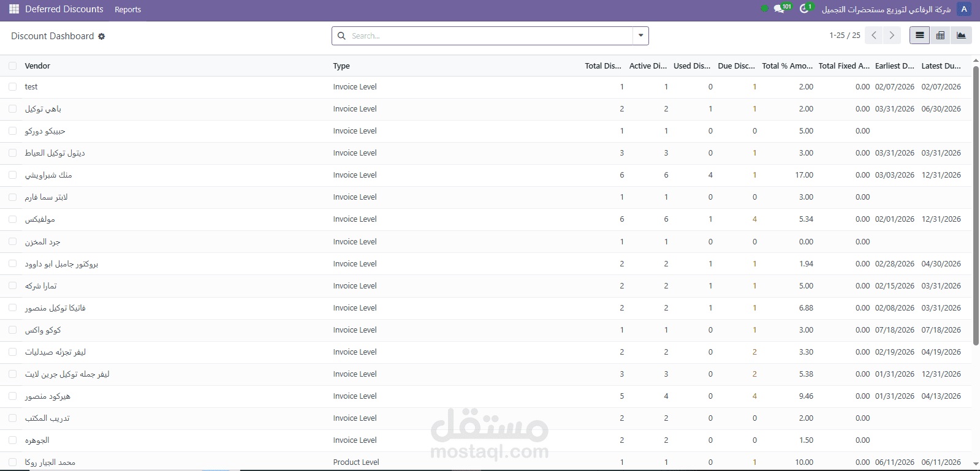Select the checkbox for مولفيكس

pos(12,219)
